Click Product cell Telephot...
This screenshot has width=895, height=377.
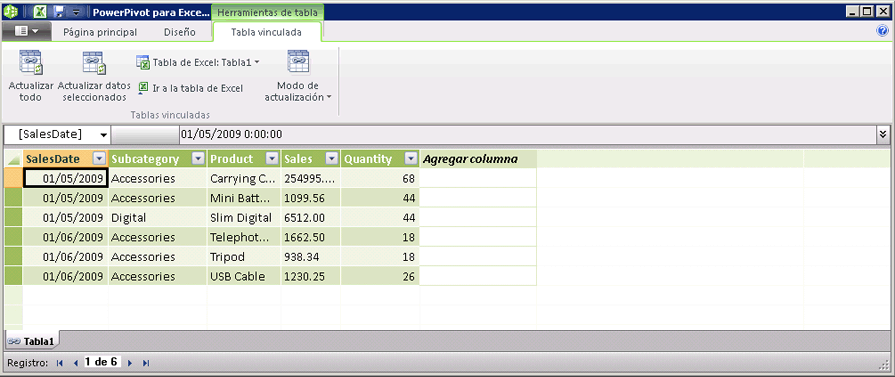coord(244,237)
